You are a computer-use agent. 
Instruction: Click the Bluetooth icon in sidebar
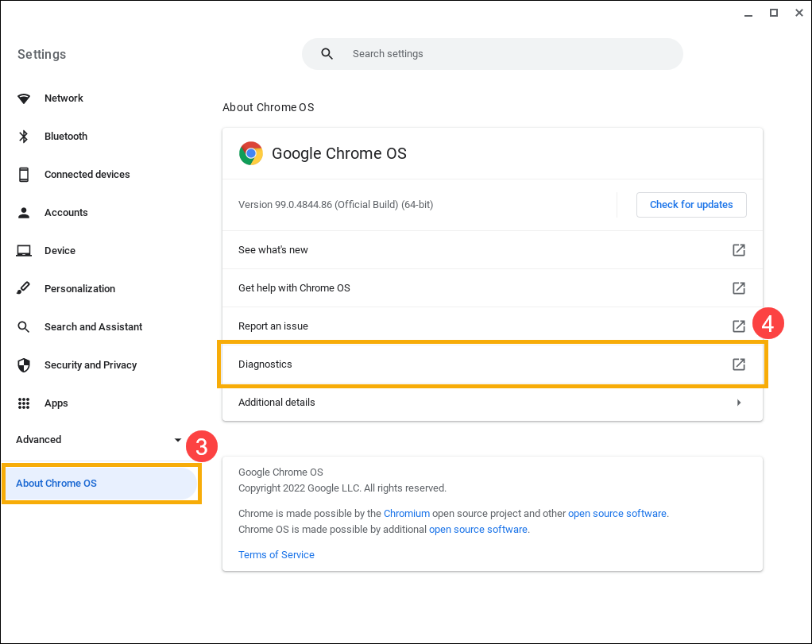(x=24, y=136)
